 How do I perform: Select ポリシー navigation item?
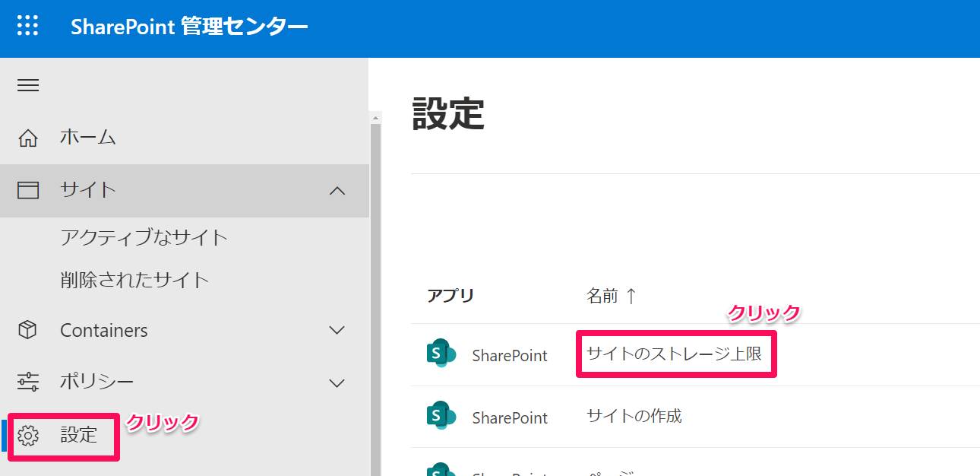point(97,382)
